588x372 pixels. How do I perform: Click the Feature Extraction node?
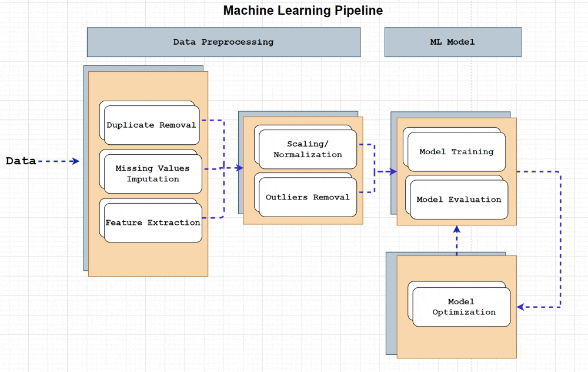152,223
